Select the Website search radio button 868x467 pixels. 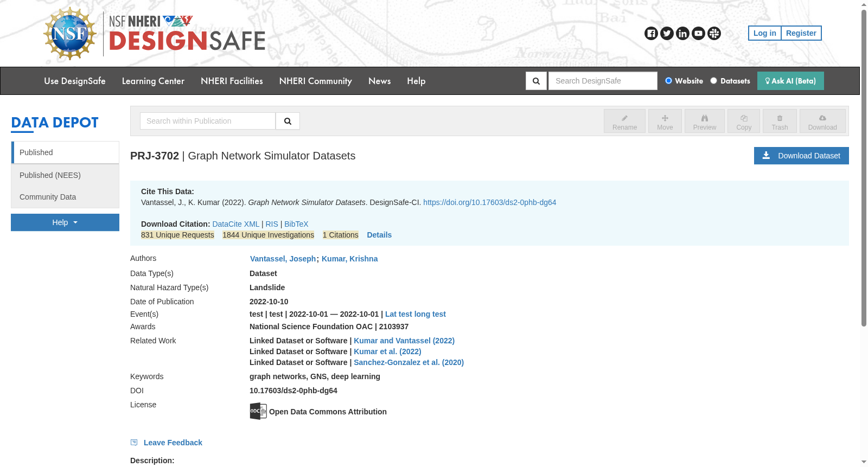pyautogui.click(x=668, y=81)
